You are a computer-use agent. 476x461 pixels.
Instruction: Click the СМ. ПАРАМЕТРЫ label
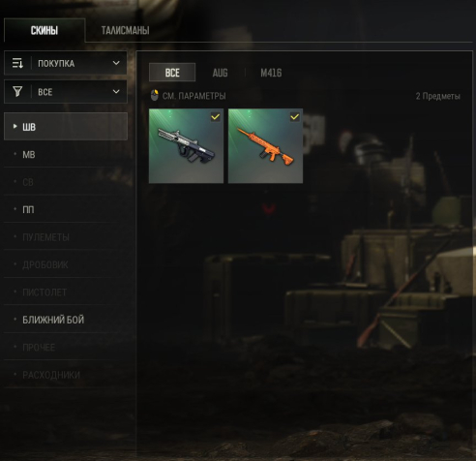[x=194, y=96]
